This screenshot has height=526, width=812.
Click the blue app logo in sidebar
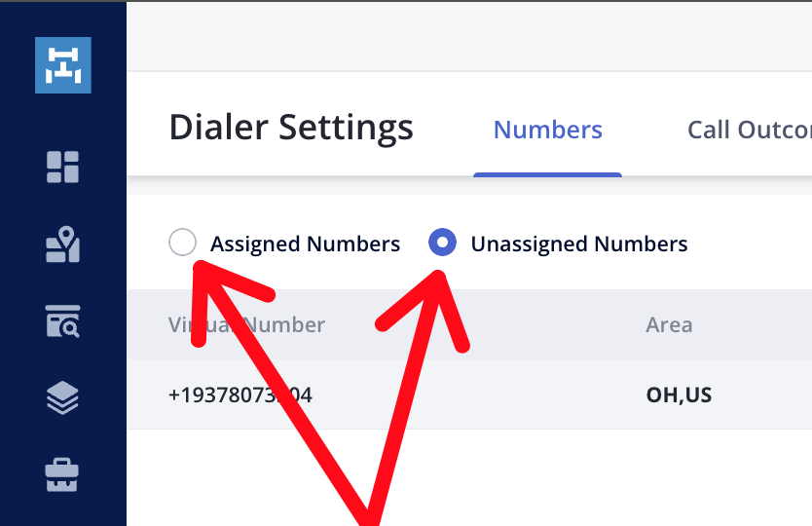[63, 65]
